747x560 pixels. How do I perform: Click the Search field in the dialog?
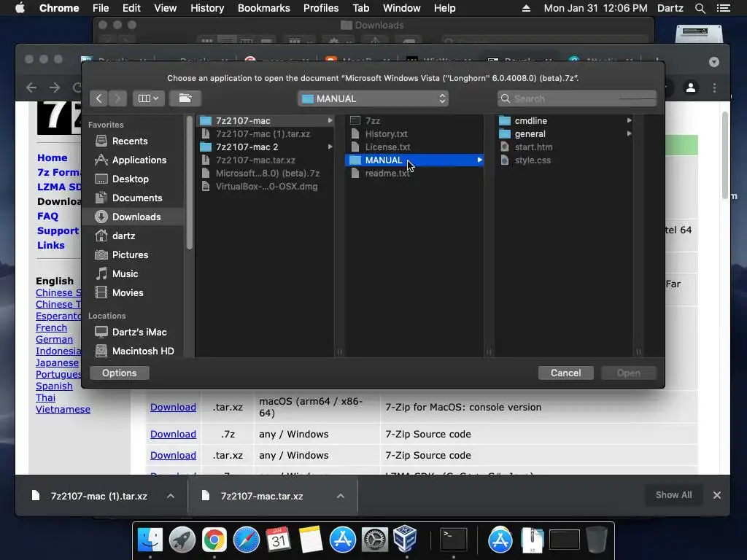[577, 98]
